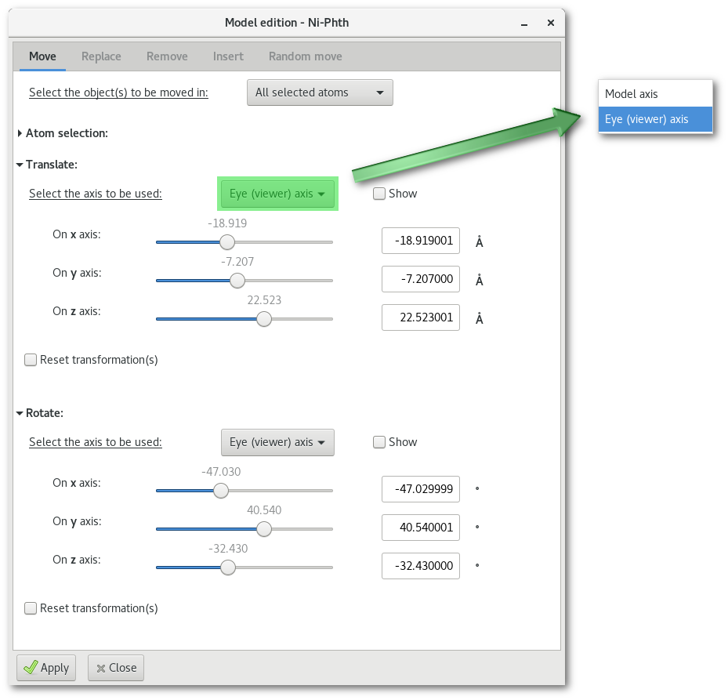This screenshot has height=700, width=728.
Task: Switch to the Replace tab
Action: coord(101,56)
